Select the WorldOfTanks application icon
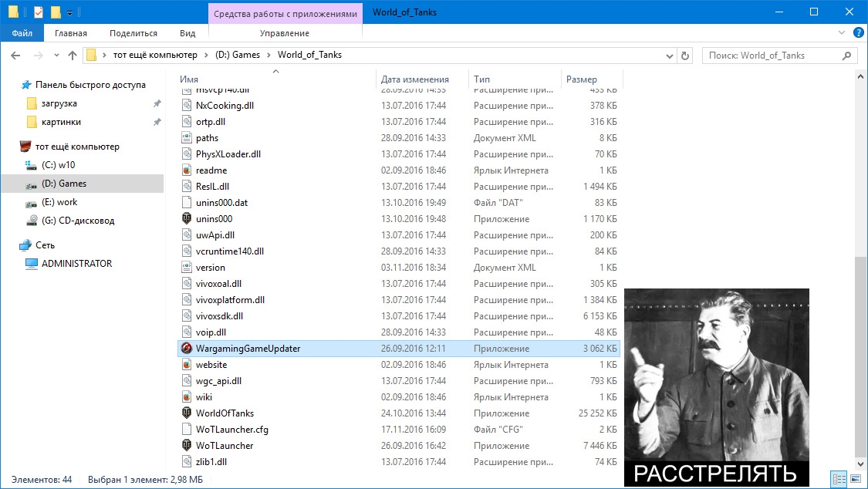Screen dimensions: 868x489 tap(187, 413)
